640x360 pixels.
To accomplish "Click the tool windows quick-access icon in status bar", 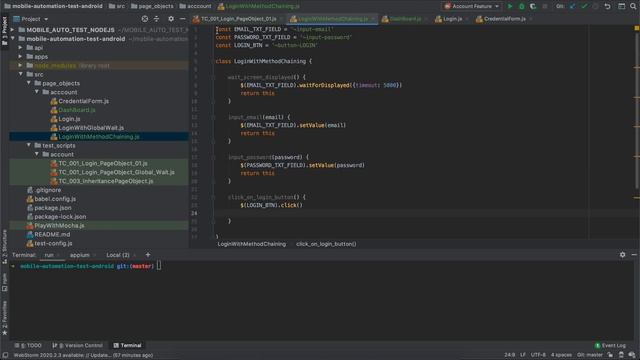I will (x=5, y=355).
